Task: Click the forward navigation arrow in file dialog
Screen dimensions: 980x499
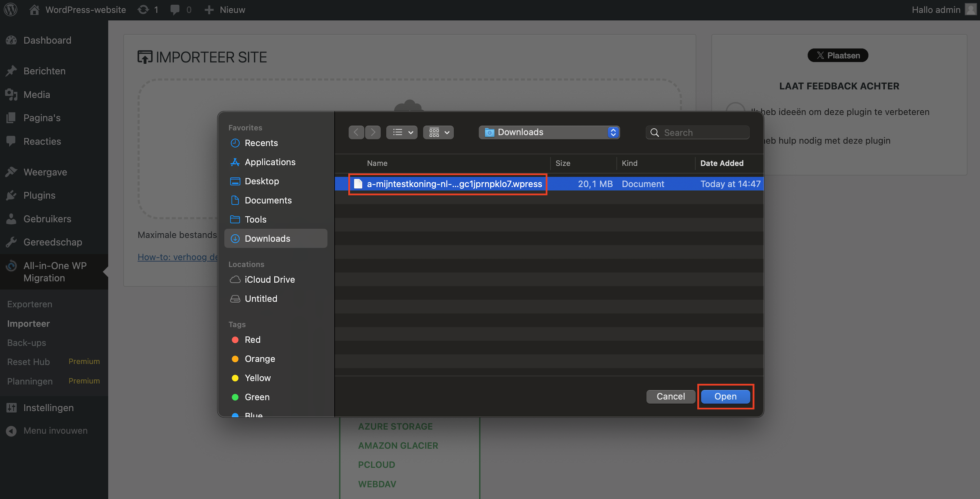Action: point(373,132)
